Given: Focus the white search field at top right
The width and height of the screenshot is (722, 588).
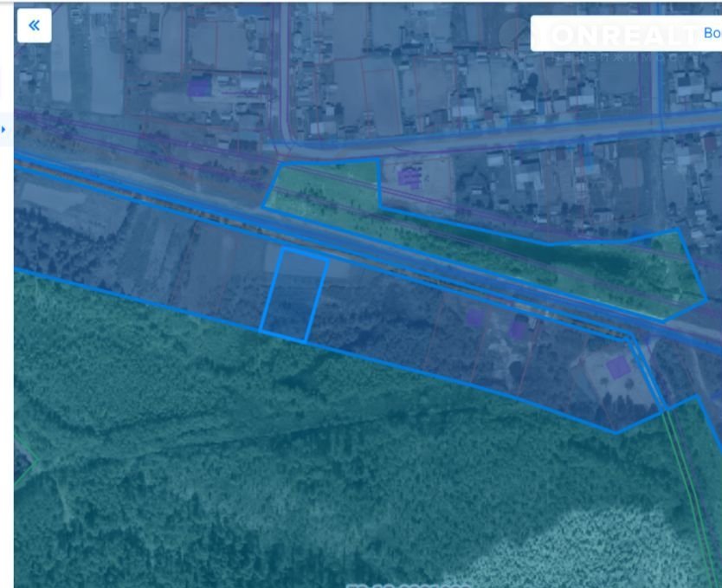Looking at the screenshot, I should click(x=626, y=33).
